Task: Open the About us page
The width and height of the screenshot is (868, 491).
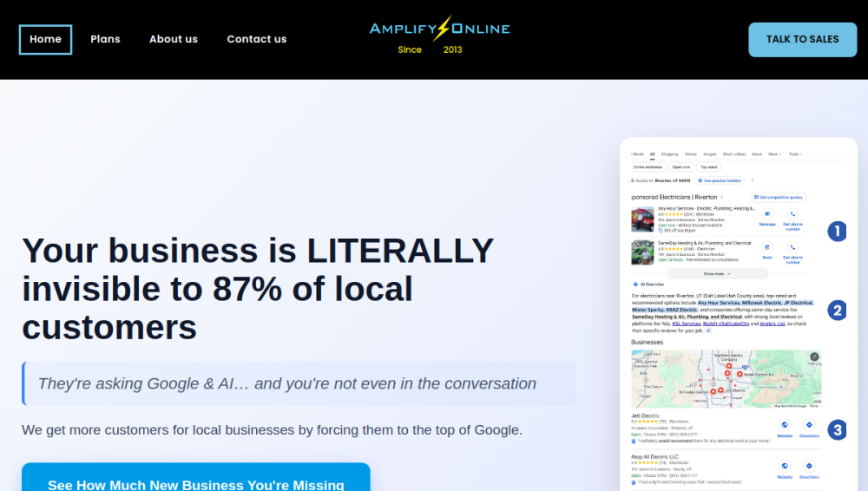Action: click(174, 39)
